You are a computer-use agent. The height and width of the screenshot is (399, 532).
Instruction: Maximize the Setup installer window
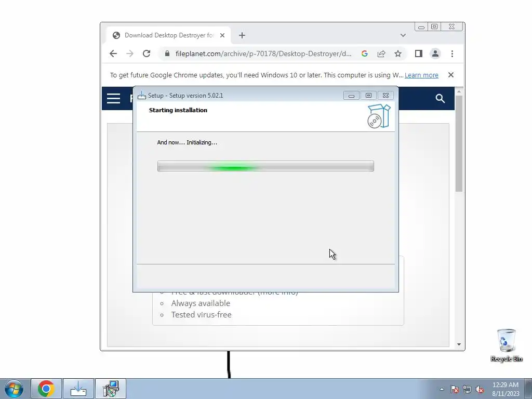click(x=368, y=96)
